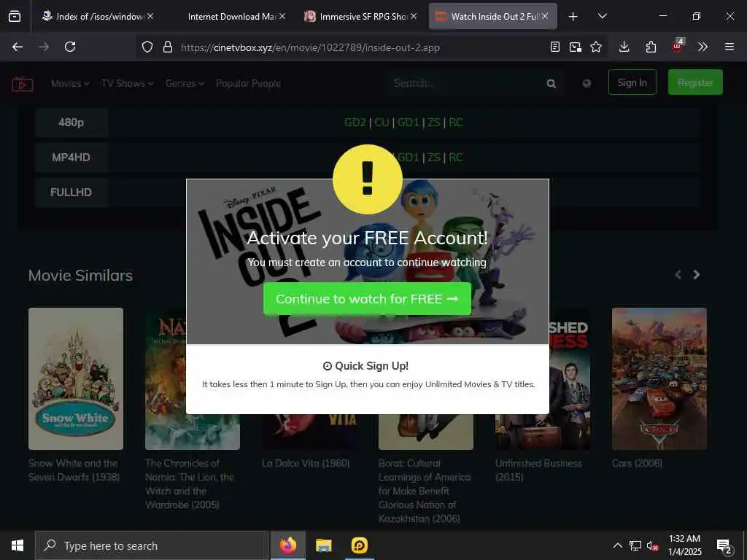
Task: Switch to Internet Download Manager tab
Action: [x=231, y=16]
